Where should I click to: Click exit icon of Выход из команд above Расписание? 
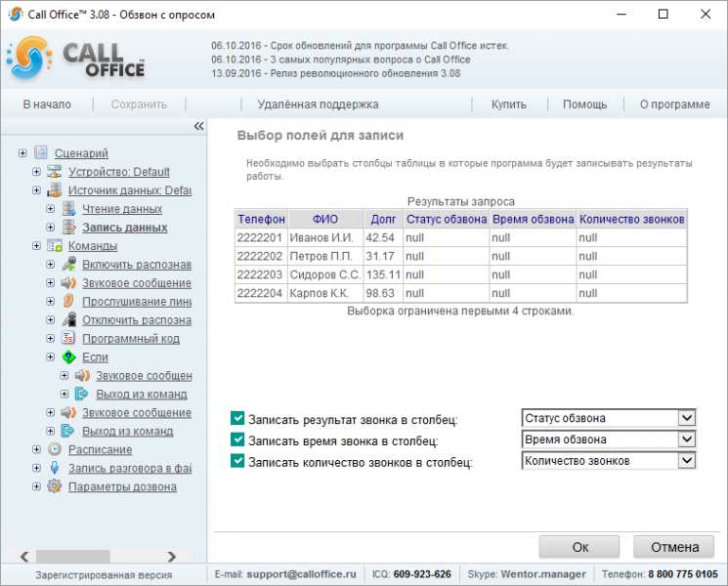67,431
